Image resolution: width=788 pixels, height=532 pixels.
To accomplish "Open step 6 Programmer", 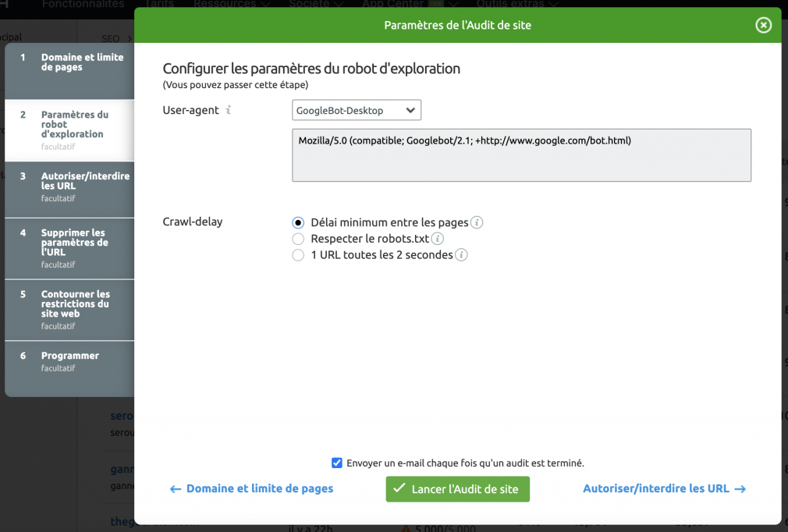I will tap(70, 369).
